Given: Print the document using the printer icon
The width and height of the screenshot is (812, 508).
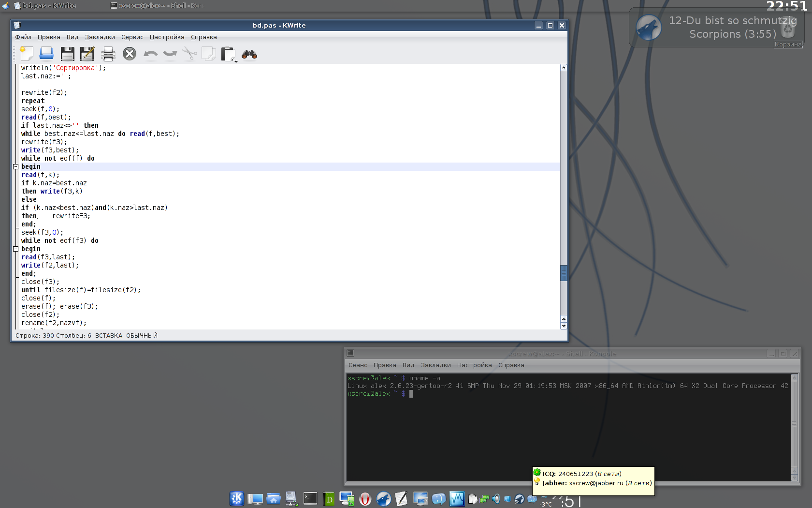Looking at the screenshot, I should click(108, 54).
